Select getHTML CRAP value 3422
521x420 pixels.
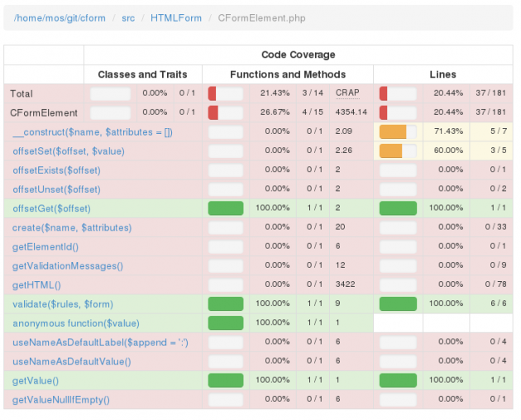click(x=345, y=284)
